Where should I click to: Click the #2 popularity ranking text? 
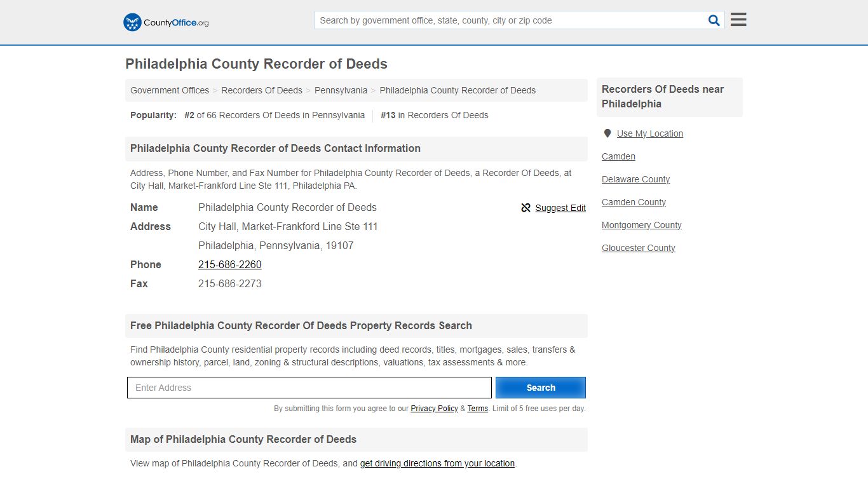point(275,115)
